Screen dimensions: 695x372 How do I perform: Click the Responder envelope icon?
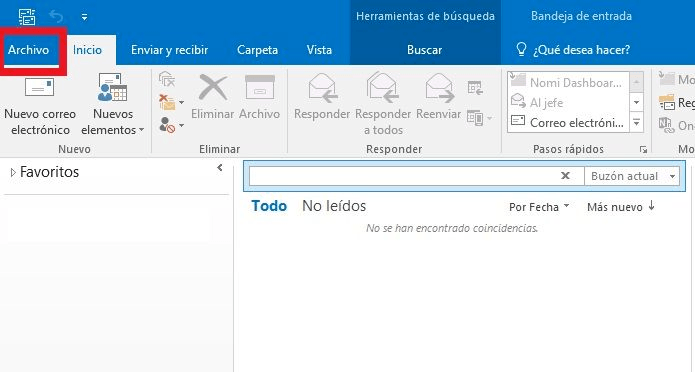[322, 88]
